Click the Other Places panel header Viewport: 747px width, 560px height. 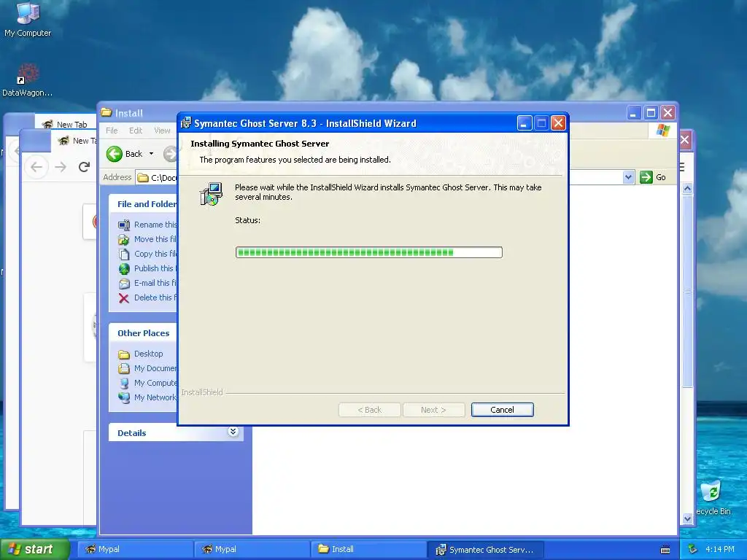coord(144,333)
